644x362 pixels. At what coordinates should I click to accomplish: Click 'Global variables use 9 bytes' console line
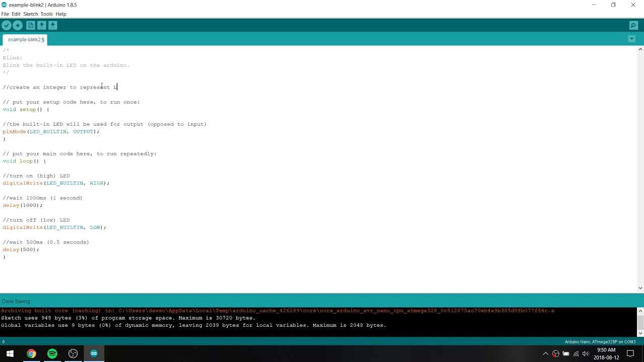(x=194, y=325)
